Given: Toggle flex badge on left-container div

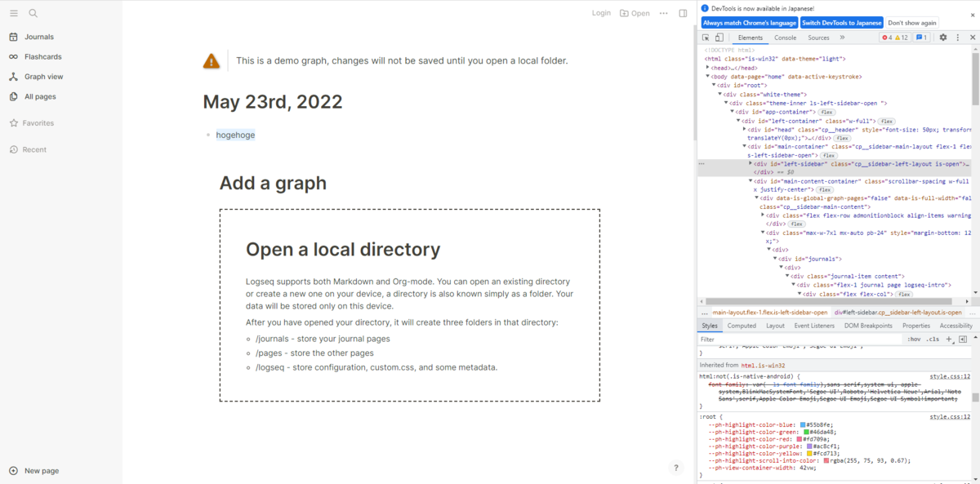Looking at the screenshot, I should [886, 121].
